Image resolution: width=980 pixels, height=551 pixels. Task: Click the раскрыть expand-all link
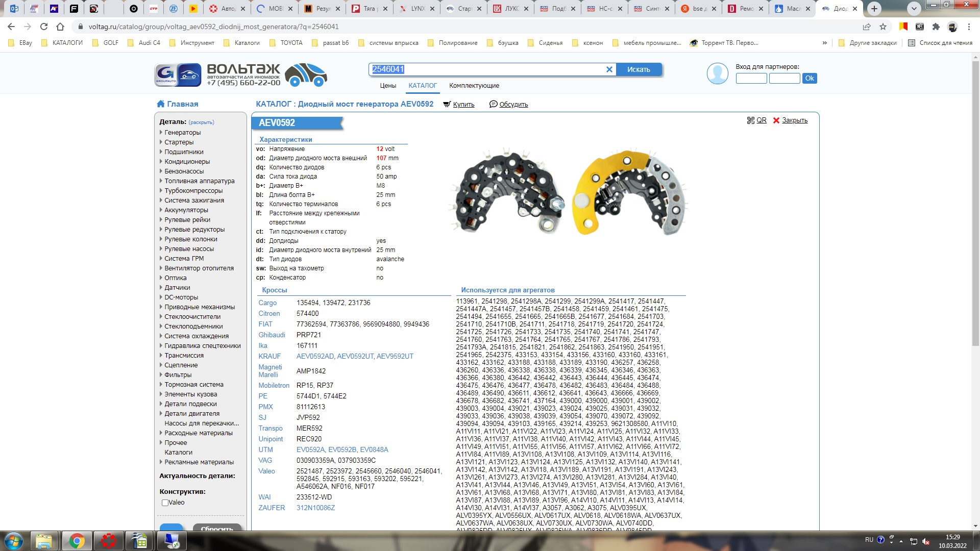point(201,122)
